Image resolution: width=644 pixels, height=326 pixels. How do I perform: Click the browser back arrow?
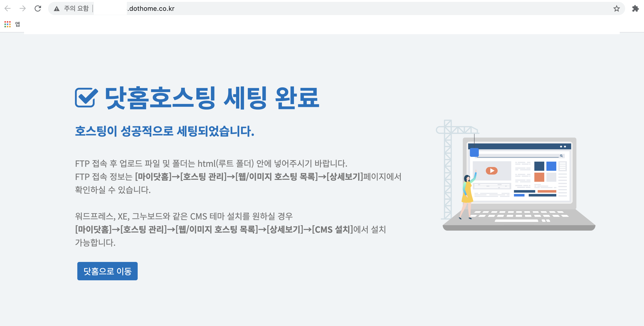tap(8, 8)
